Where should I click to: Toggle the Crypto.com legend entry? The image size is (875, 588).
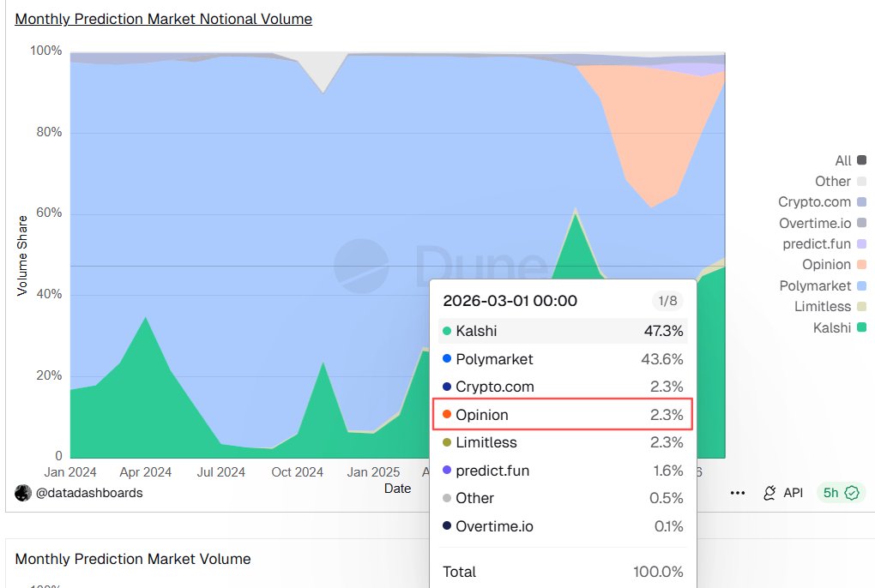822,201
